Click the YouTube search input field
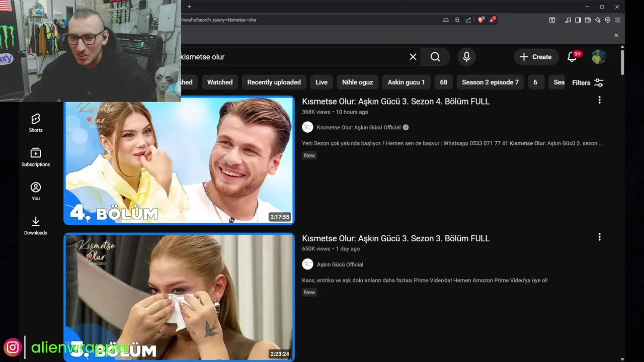Image resolution: width=644 pixels, height=362 pixels. (x=294, y=57)
